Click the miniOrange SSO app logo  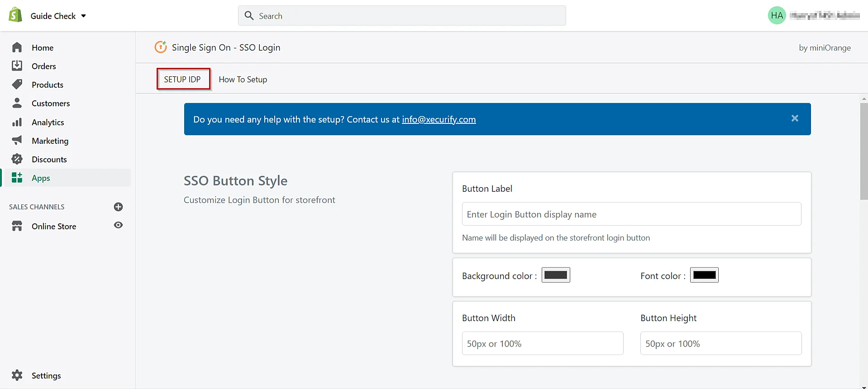(161, 47)
